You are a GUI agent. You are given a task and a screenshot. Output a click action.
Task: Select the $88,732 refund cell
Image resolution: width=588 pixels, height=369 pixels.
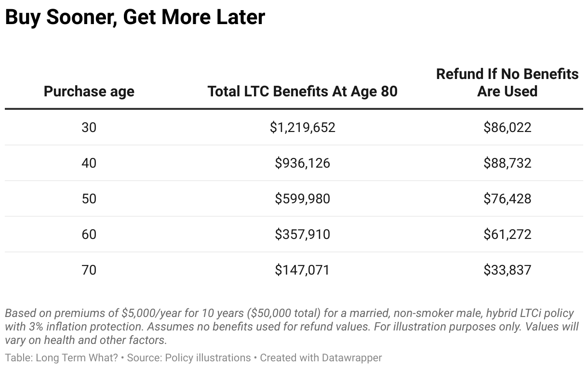pos(507,163)
